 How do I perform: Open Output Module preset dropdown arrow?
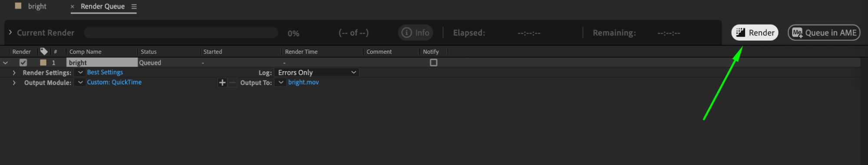coord(80,82)
